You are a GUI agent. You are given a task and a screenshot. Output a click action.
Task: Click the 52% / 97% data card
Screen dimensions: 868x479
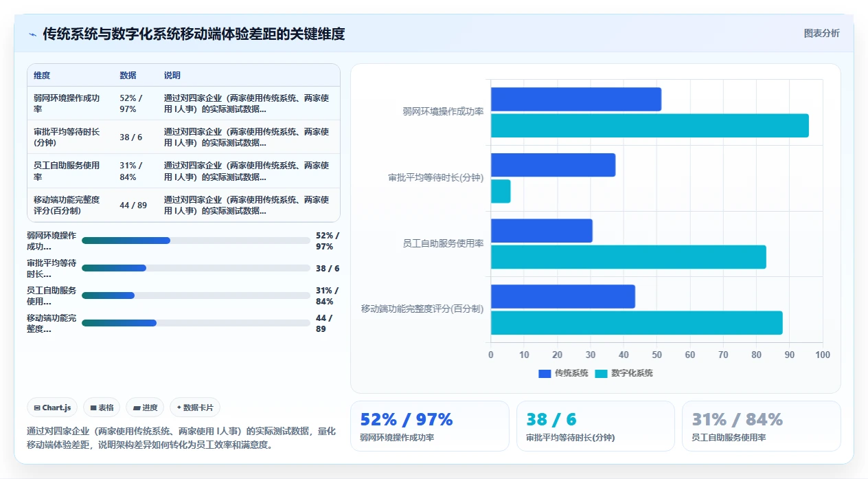430,426
